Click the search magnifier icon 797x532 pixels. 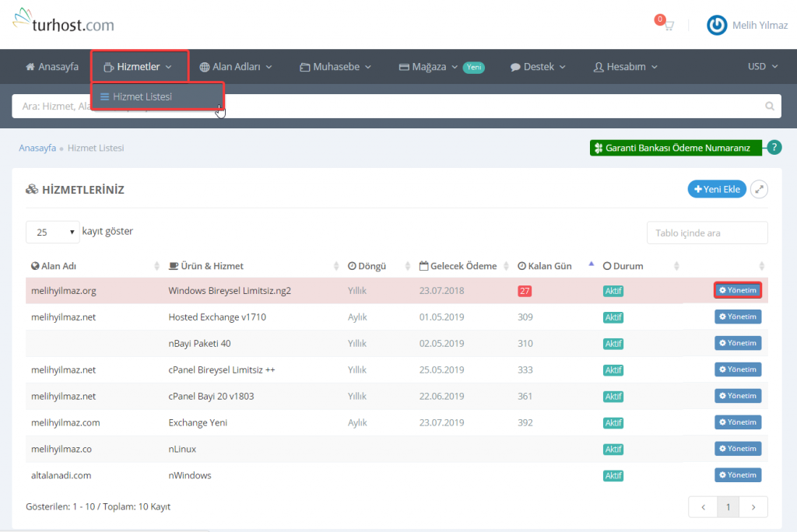pos(770,107)
